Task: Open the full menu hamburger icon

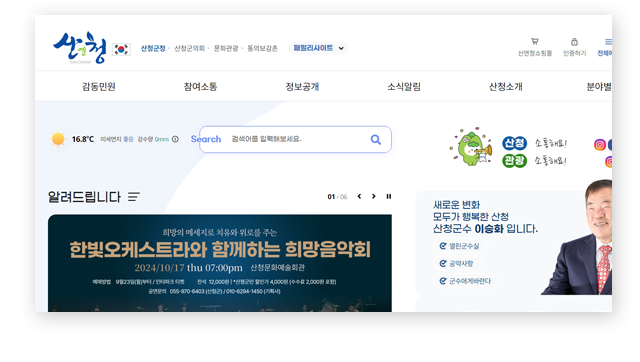Action: pos(608,42)
